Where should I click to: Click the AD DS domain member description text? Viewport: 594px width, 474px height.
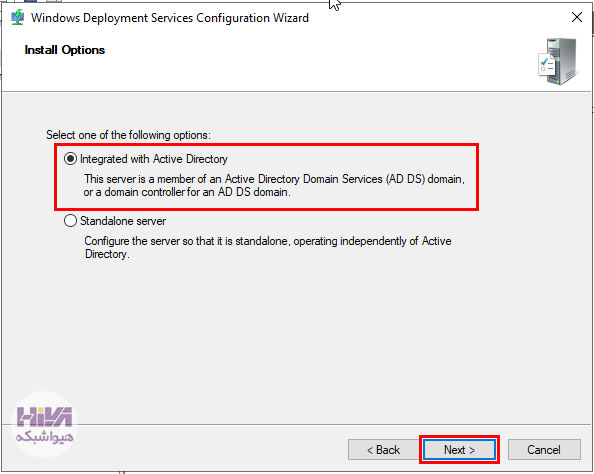274,185
